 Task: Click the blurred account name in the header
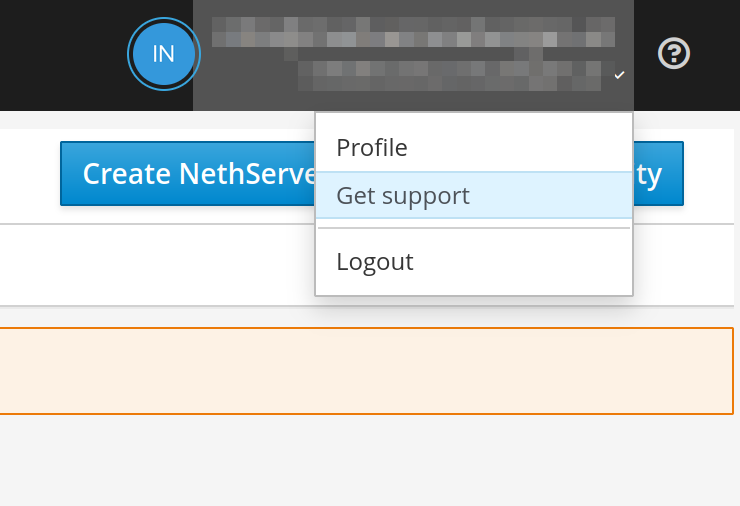(413, 22)
